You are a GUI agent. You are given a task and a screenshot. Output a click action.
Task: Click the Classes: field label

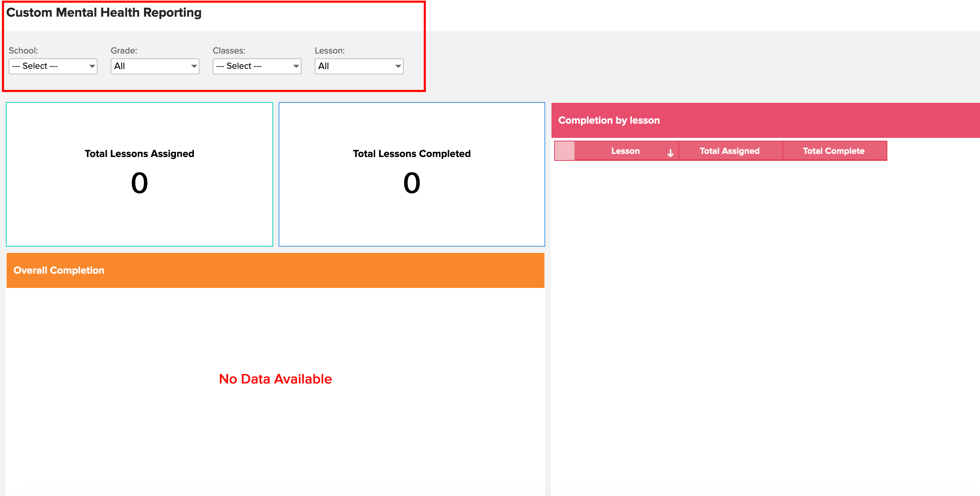229,51
